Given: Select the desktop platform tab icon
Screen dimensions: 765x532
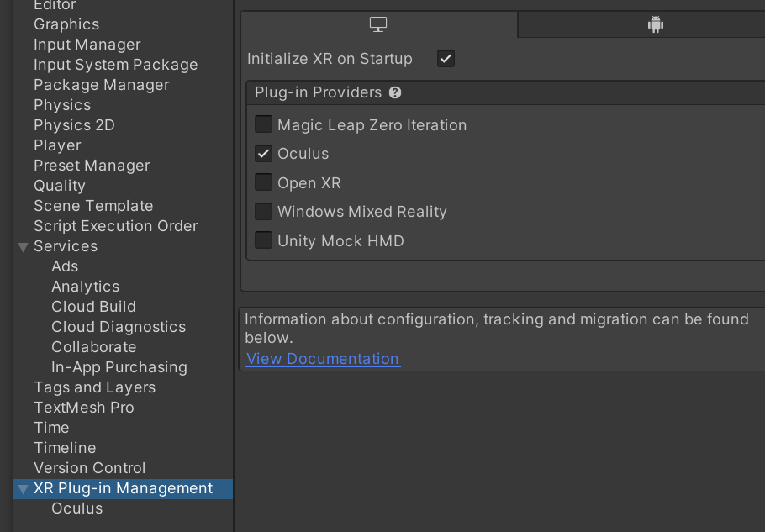Looking at the screenshot, I should point(377,24).
